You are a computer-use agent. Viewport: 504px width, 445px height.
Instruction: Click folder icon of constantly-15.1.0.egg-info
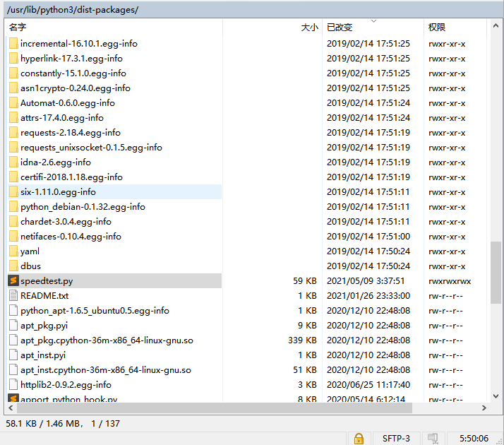(13, 73)
